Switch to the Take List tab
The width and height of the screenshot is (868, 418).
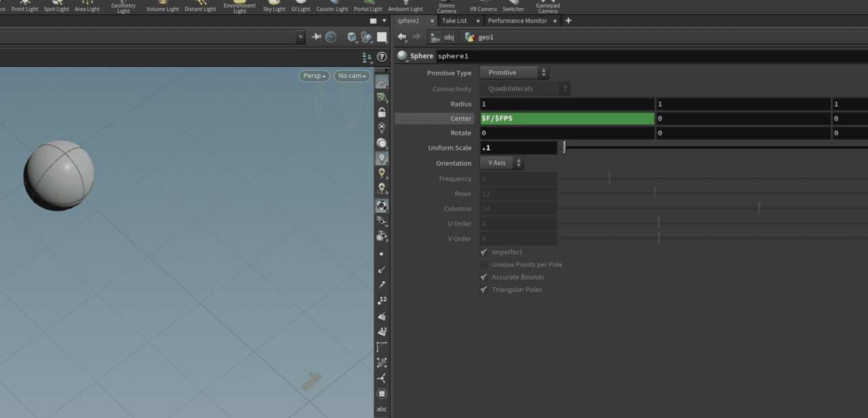[454, 21]
